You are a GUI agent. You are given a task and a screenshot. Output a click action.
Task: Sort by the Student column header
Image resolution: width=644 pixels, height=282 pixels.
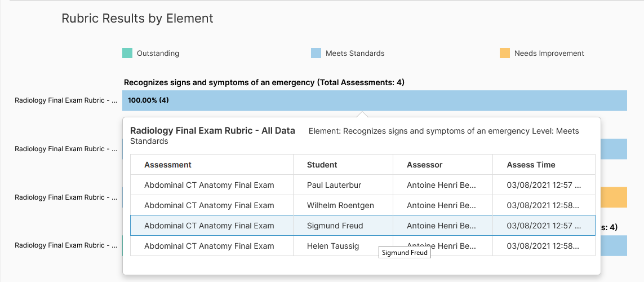tap(322, 165)
